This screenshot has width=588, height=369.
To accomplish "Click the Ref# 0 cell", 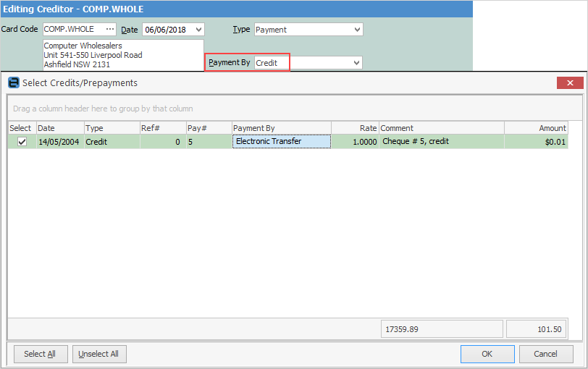I will click(x=163, y=142).
